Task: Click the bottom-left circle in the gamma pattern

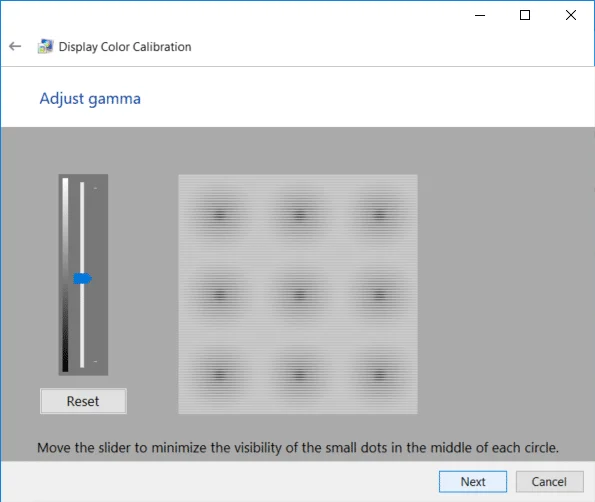Action: [219, 375]
